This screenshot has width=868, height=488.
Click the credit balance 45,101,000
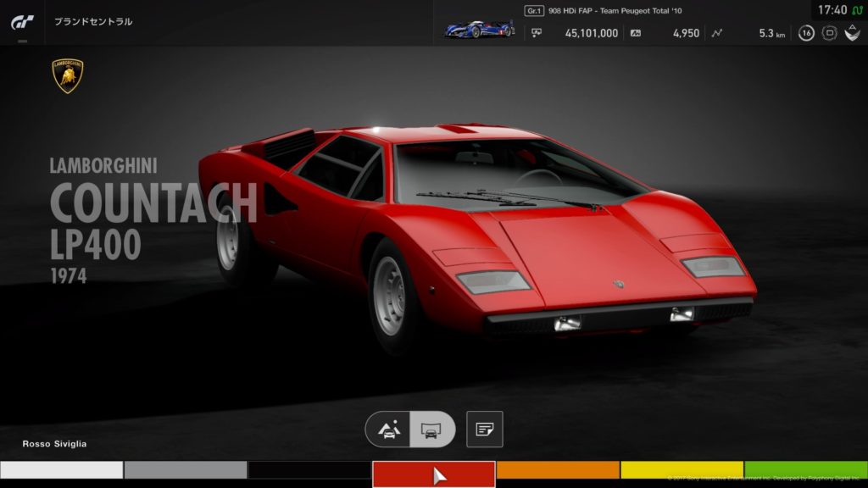(x=591, y=33)
